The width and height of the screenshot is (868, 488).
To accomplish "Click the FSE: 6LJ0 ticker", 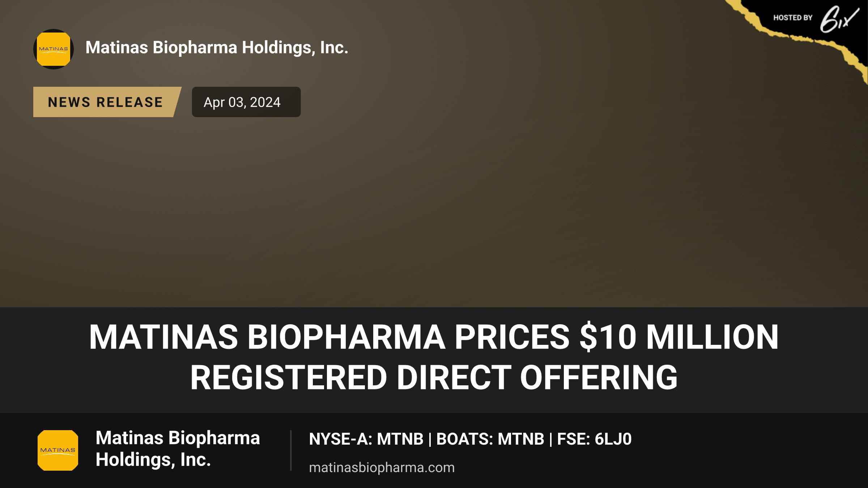I will [594, 439].
